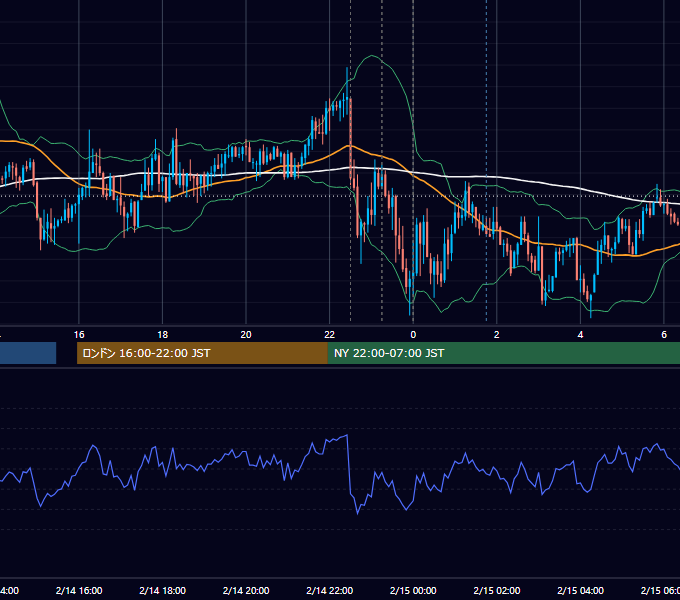Click the 2/14 16:00 date label

pos(79,590)
